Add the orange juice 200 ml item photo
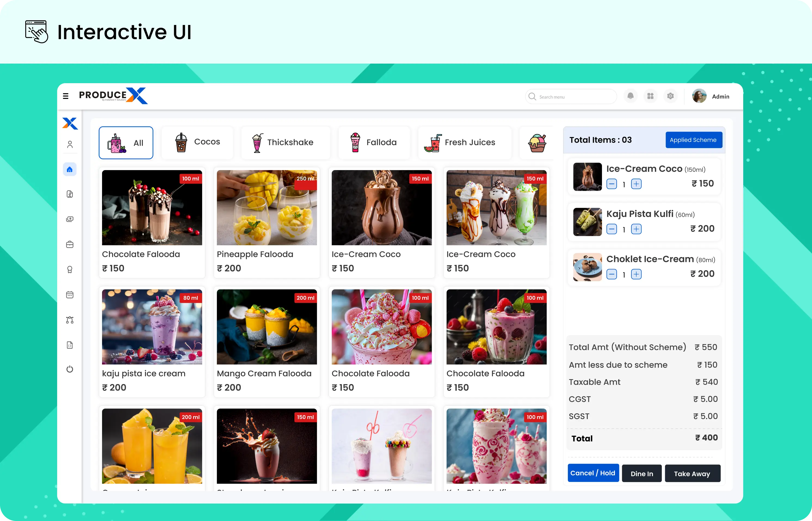 click(x=152, y=446)
